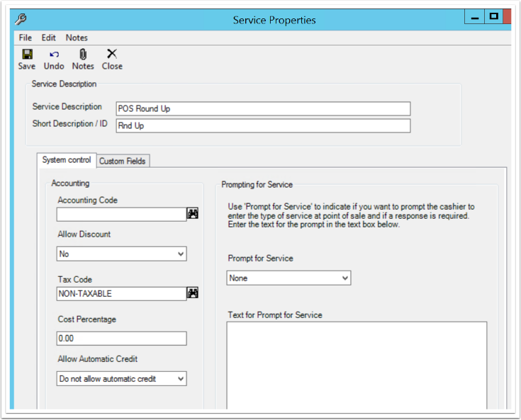521x420 pixels.
Task: Expand the Allow Discount dropdown
Action: click(x=181, y=254)
